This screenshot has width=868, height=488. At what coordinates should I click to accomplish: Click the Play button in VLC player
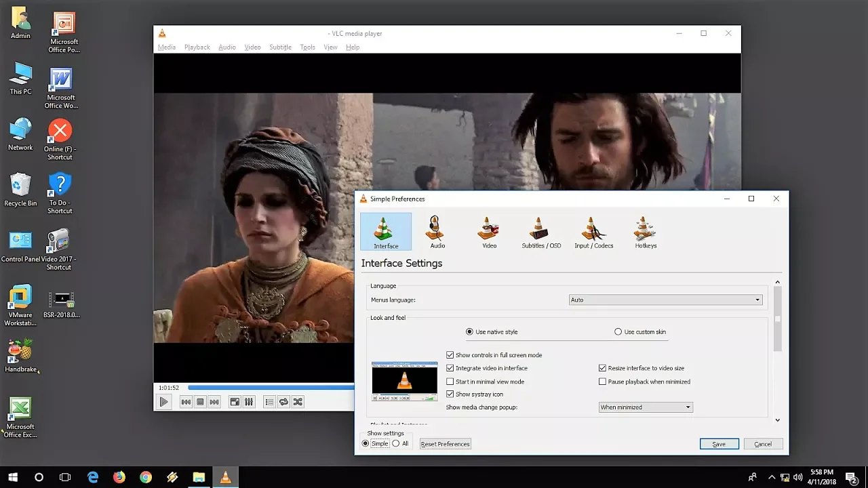pyautogui.click(x=163, y=402)
